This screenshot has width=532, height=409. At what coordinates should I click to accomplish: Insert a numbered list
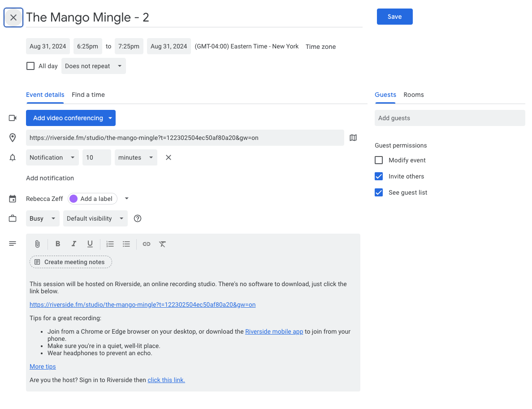tap(110, 244)
